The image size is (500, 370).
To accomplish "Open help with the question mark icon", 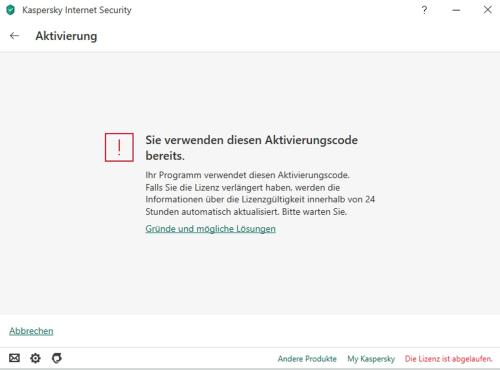I will [424, 10].
